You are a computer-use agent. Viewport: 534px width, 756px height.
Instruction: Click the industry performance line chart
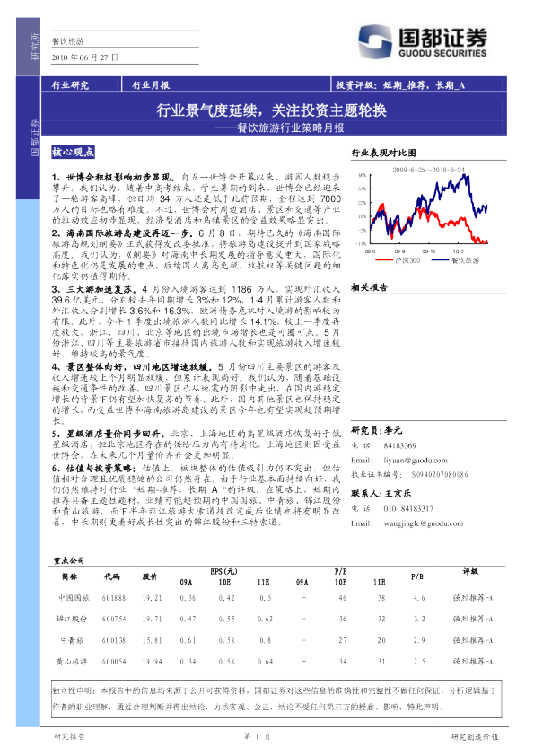[424, 215]
